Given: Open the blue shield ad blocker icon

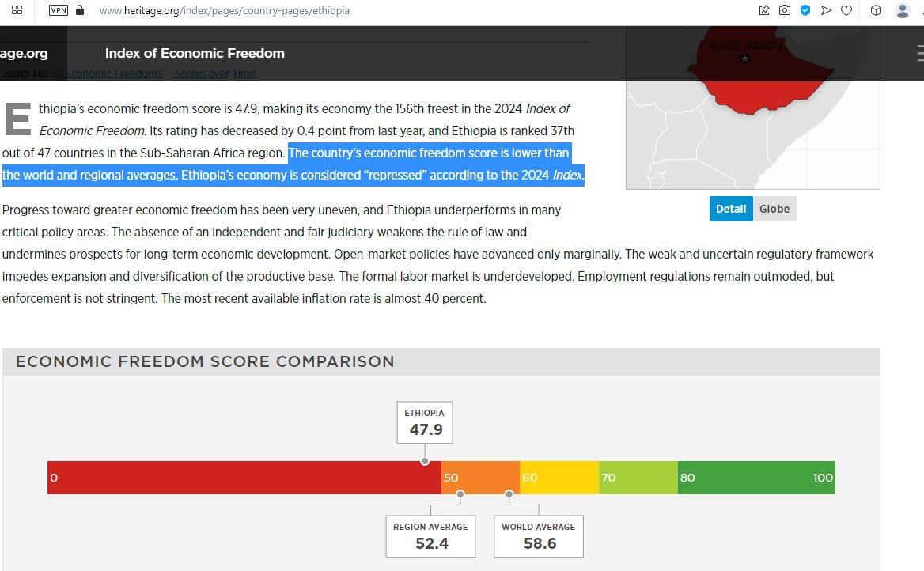Looking at the screenshot, I should (805, 10).
